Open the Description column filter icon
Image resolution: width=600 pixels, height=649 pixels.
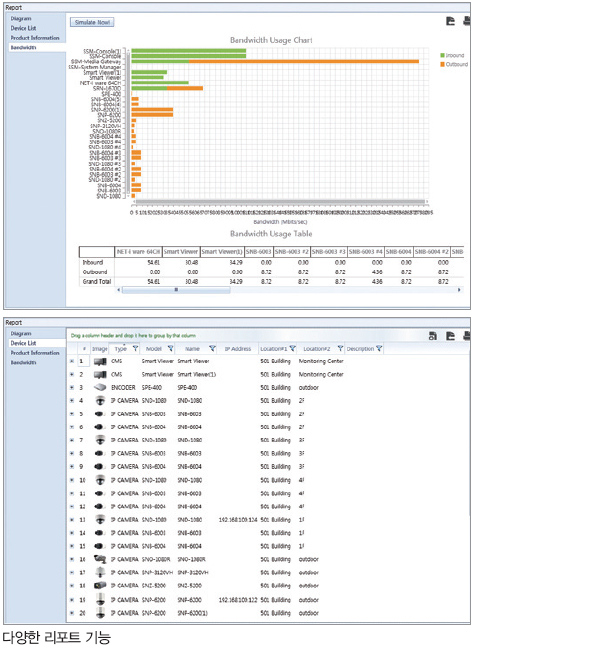coord(381,349)
